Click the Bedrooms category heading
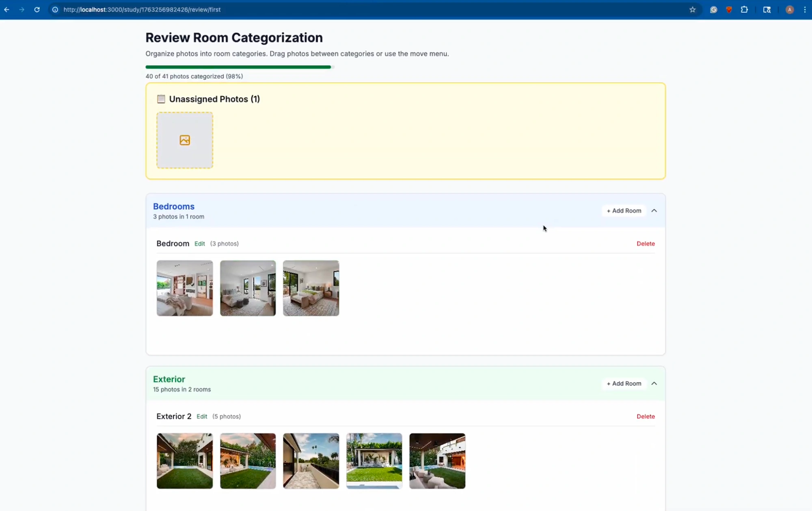 tap(174, 206)
